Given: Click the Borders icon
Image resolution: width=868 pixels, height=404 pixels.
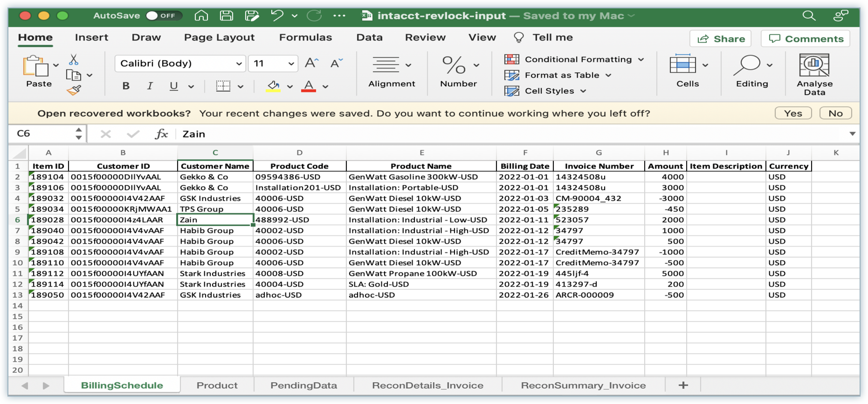Looking at the screenshot, I should pyautogui.click(x=223, y=86).
